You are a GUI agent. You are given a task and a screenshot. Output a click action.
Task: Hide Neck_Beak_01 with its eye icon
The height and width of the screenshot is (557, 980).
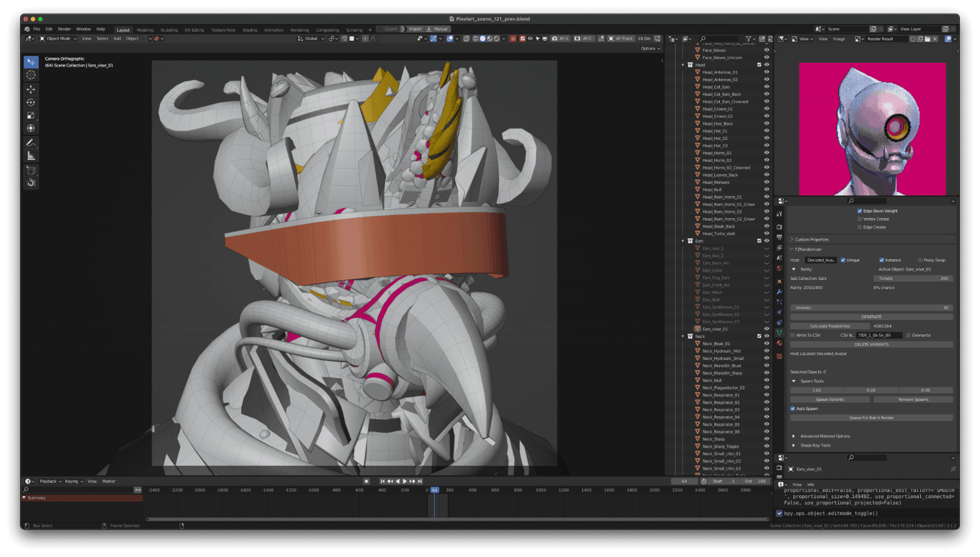[767, 344]
